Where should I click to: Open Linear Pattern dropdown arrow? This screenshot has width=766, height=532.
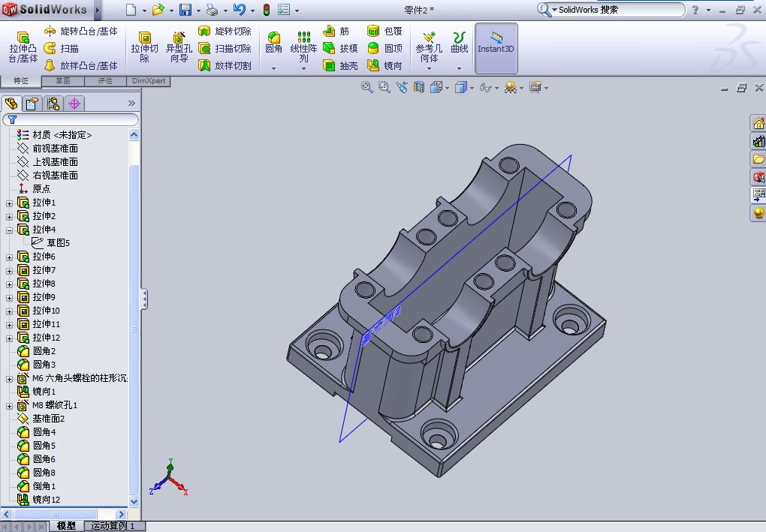click(303, 68)
